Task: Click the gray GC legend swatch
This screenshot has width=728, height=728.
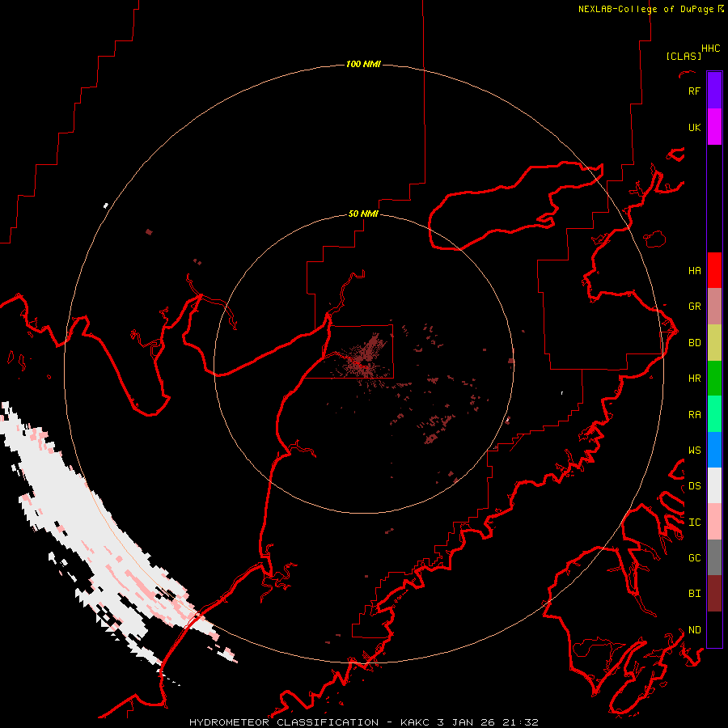Action: pos(714,557)
